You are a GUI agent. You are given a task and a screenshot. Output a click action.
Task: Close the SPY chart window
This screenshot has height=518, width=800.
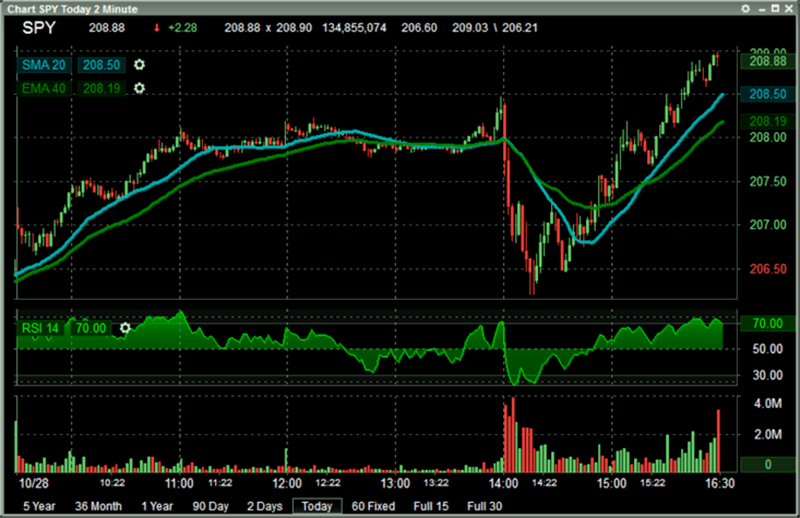coord(789,9)
